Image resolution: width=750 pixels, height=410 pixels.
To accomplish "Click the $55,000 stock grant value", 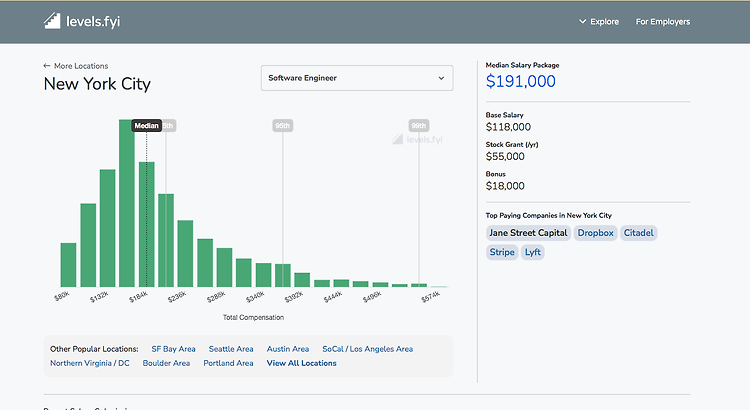I will click(505, 156).
